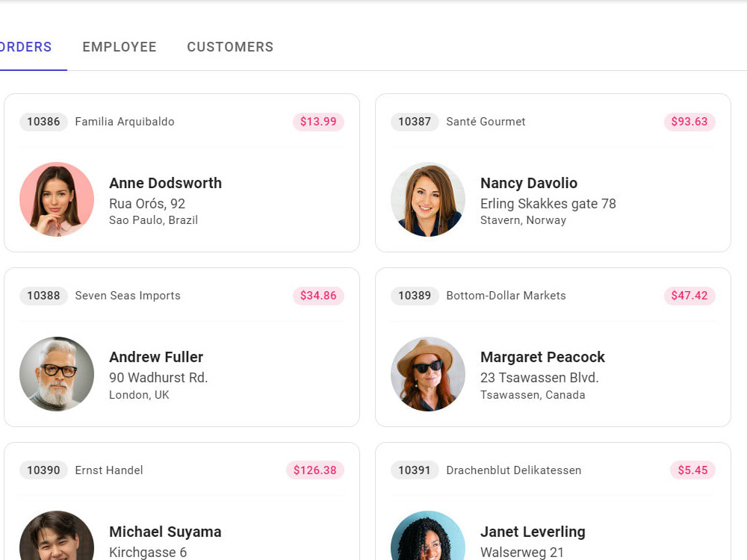The width and height of the screenshot is (747, 560).
Task: Switch to the Employee tab
Action: point(119,46)
